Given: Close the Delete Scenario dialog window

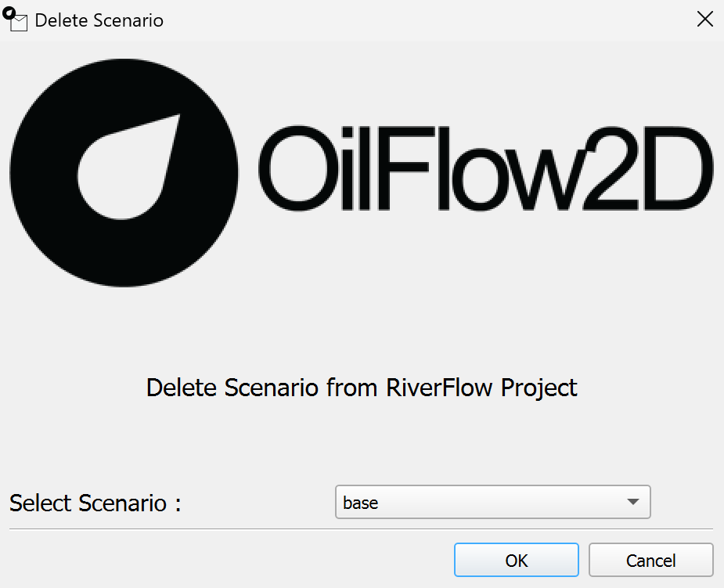Looking at the screenshot, I should [704, 20].
